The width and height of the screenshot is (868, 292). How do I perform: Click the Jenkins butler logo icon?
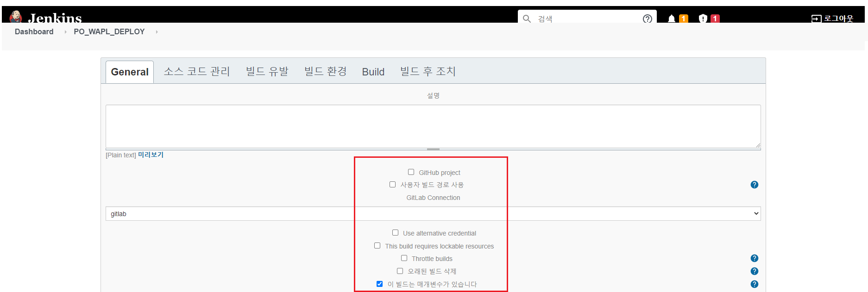tap(16, 17)
